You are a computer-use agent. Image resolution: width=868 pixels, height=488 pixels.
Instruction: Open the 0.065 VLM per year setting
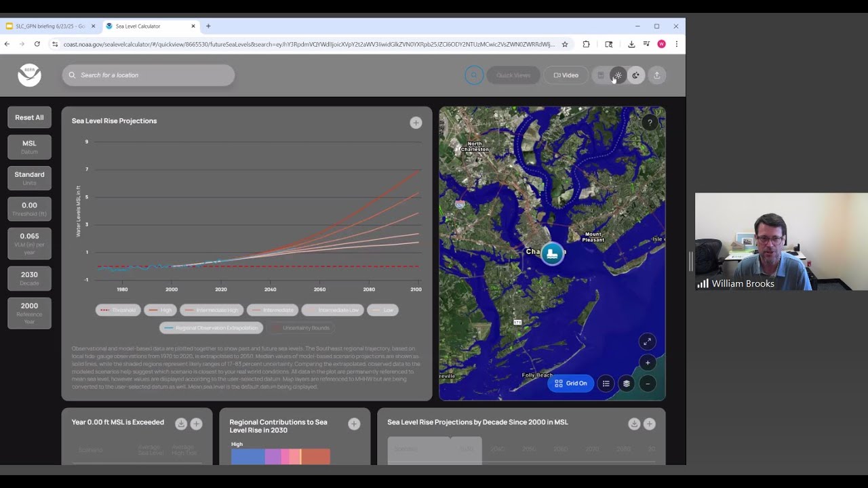[x=29, y=244]
